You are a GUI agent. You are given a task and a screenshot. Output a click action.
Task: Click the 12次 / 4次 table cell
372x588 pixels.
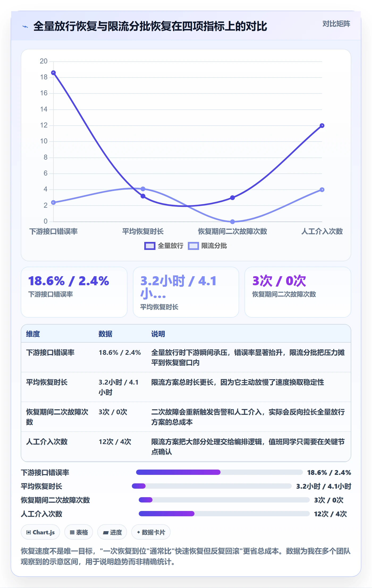click(x=115, y=442)
